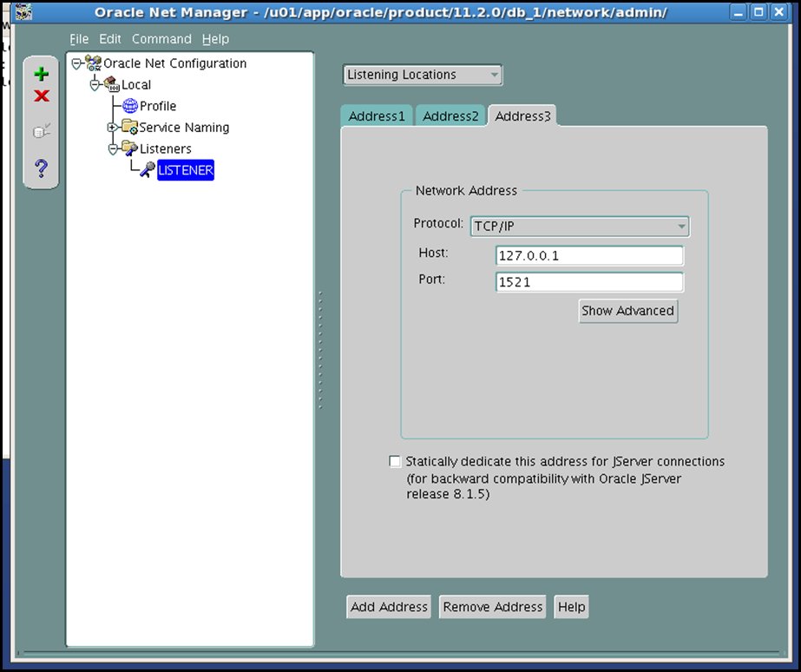Close the Oracle Net Manager window
Image resolution: width=801 pixels, height=672 pixels.
778,12
